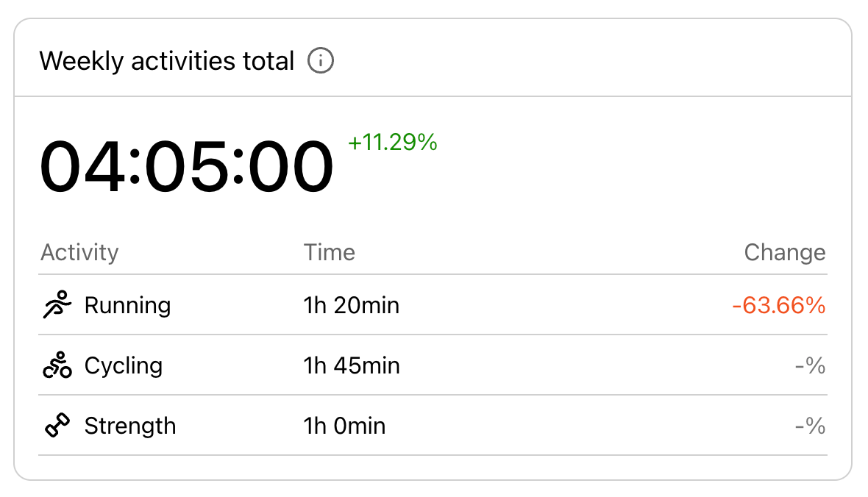Viewport: 868px width, 497px height.
Task: Click the Strength change -% value
Action: pos(810,426)
